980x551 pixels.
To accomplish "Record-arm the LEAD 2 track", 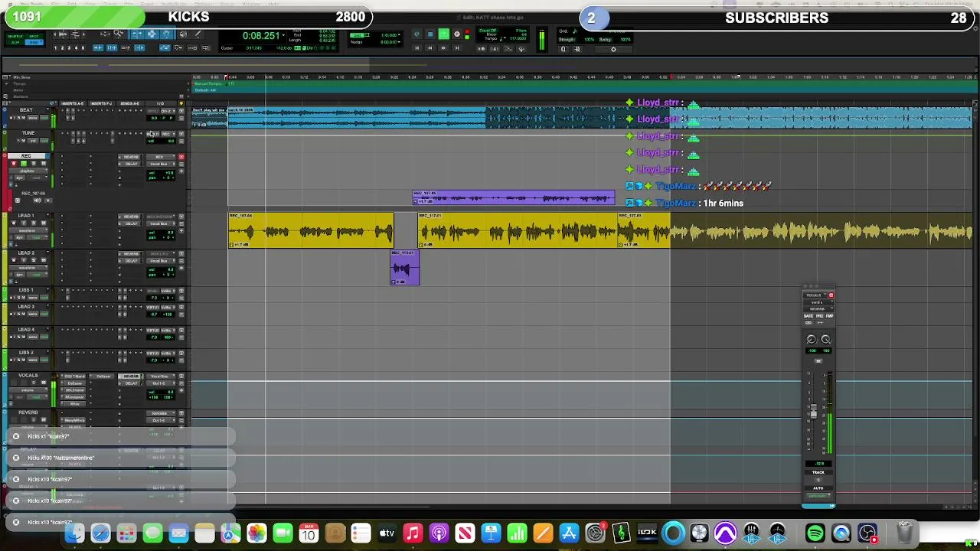I will (14, 260).
